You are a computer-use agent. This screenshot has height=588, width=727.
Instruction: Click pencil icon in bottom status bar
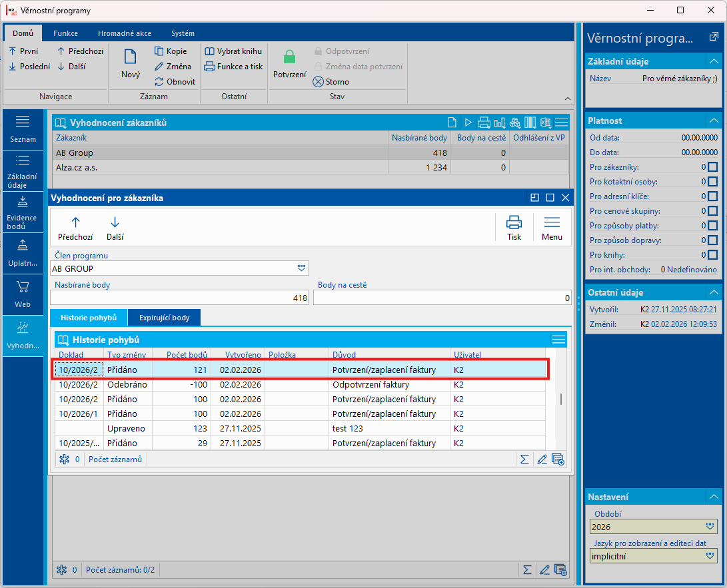pos(544,569)
